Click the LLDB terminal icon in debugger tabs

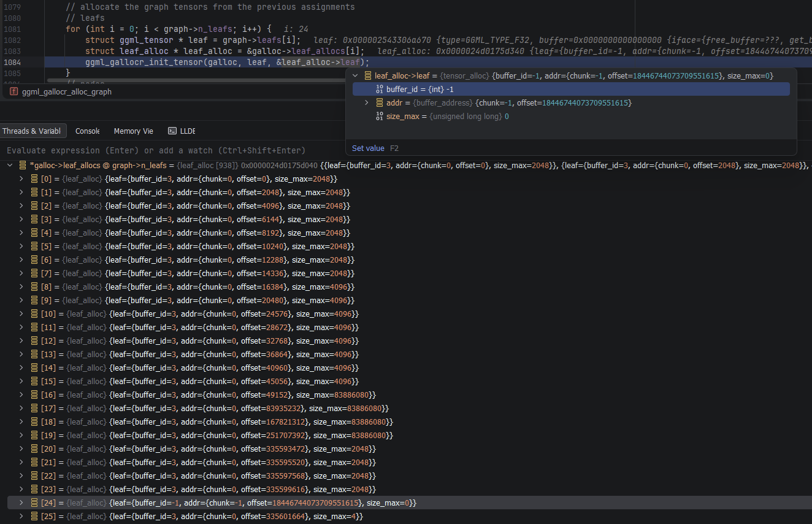[172, 131]
